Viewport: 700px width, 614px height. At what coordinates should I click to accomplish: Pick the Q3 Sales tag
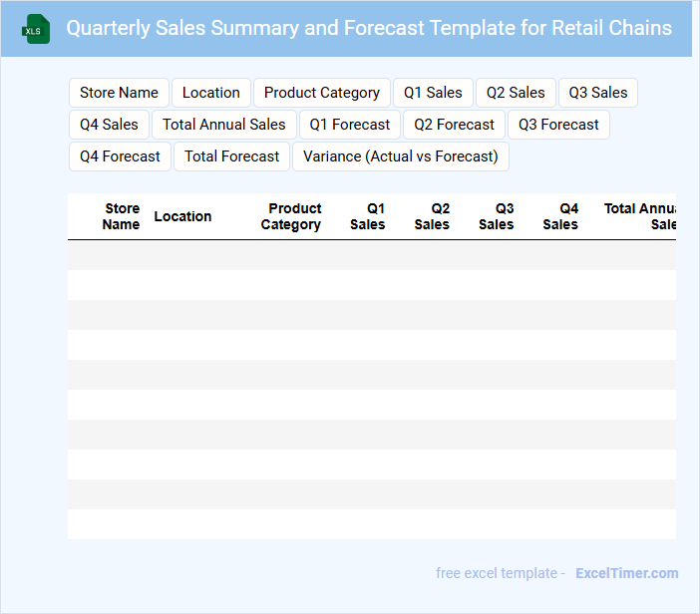tap(598, 93)
